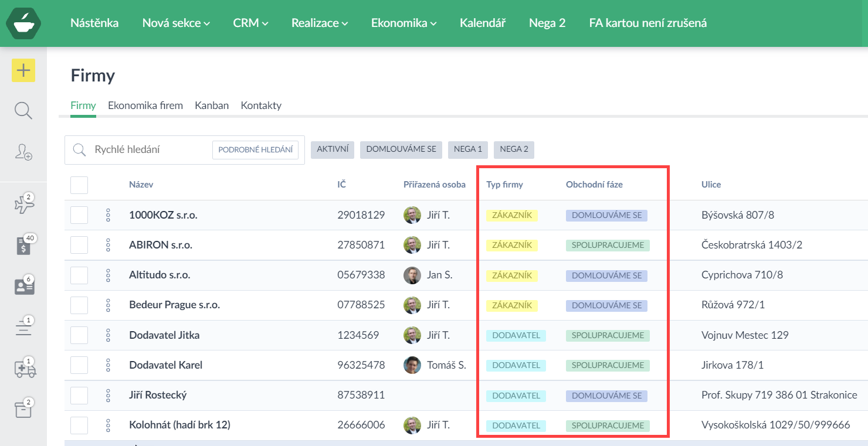Open the airplane icon with badge 2
The width and height of the screenshot is (868, 446).
(23, 205)
